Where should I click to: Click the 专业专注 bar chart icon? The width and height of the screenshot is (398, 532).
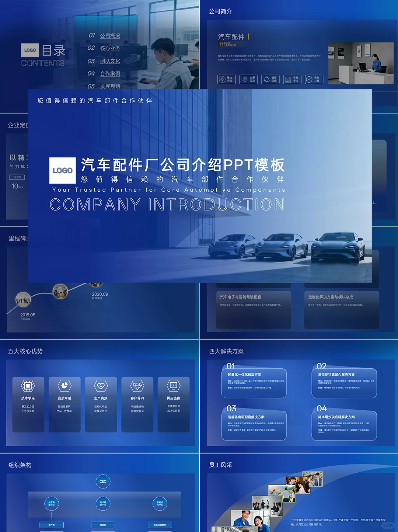289,80
